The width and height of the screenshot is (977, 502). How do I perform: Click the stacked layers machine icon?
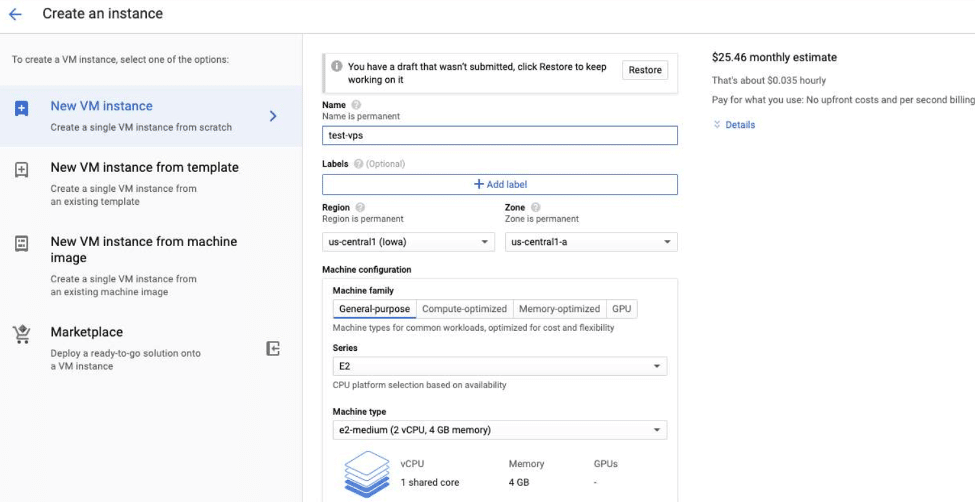coord(366,473)
